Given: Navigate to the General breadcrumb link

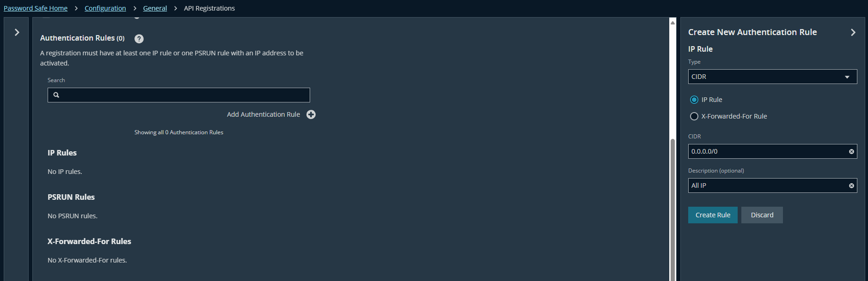Looking at the screenshot, I should 155,8.
